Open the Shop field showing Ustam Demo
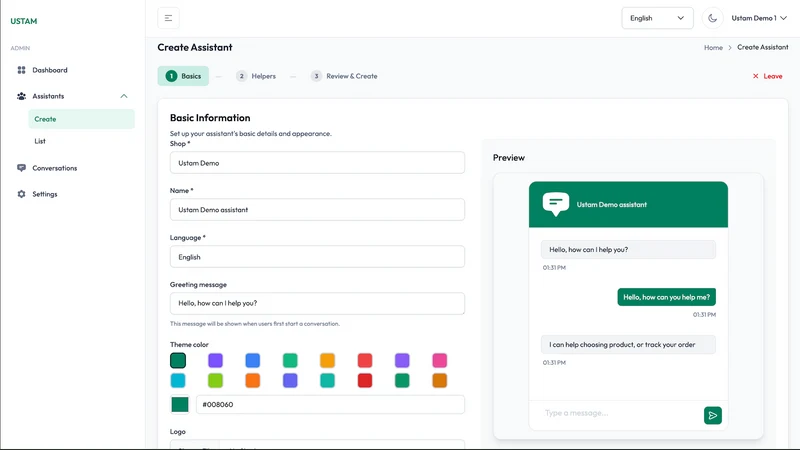800x450 pixels. point(317,163)
